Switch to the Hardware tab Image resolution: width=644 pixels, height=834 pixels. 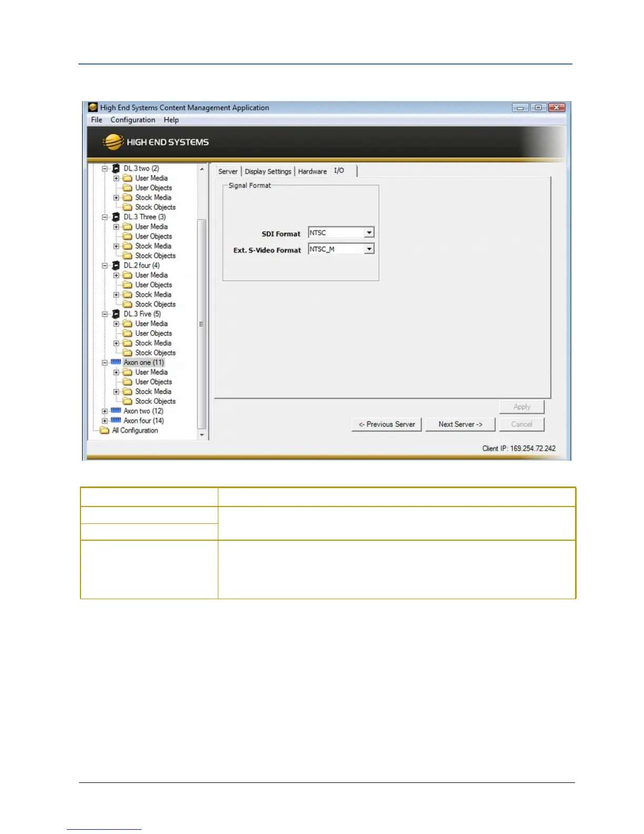tap(313, 172)
